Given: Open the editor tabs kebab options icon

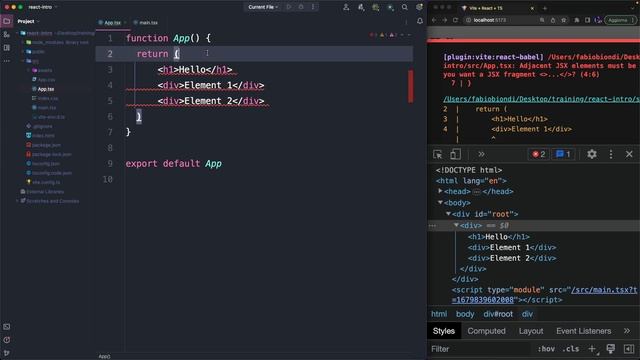Looking at the screenshot, I should (406, 22).
